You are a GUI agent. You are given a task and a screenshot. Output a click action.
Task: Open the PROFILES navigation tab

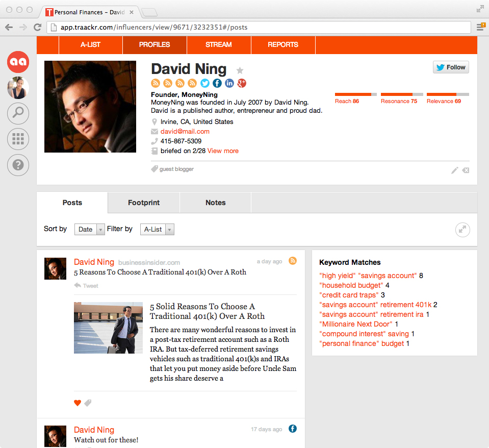[155, 45]
